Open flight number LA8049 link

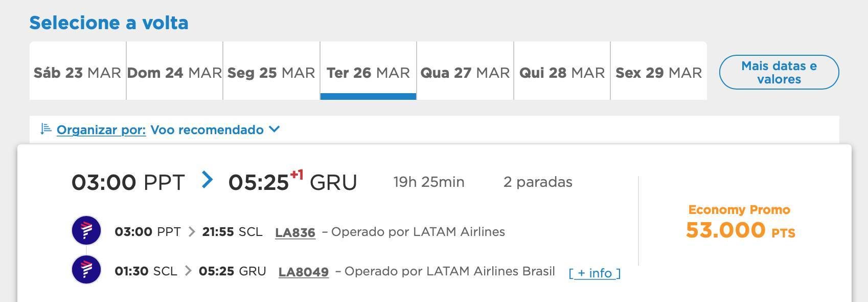(x=304, y=272)
